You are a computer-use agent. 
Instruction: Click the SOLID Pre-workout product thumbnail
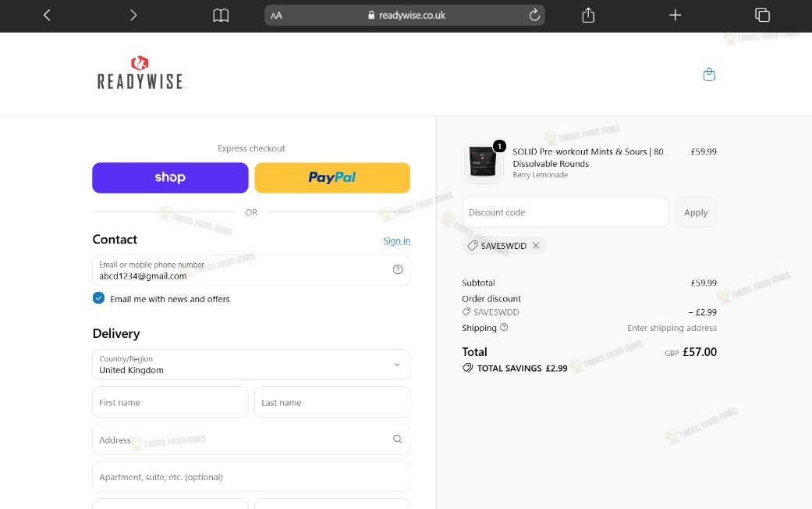(x=483, y=162)
